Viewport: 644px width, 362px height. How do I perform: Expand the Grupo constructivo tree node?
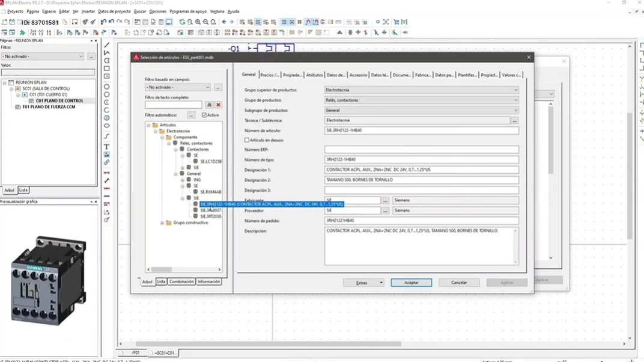pyautogui.click(x=162, y=222)
